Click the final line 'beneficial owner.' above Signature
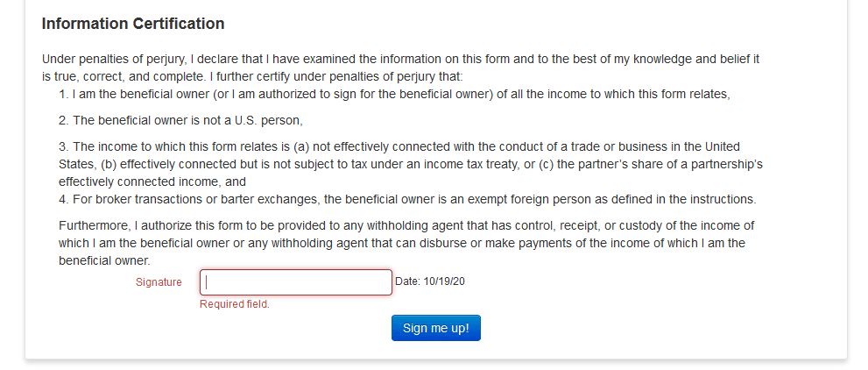This screenshot has width=868, height=370. 104,261
